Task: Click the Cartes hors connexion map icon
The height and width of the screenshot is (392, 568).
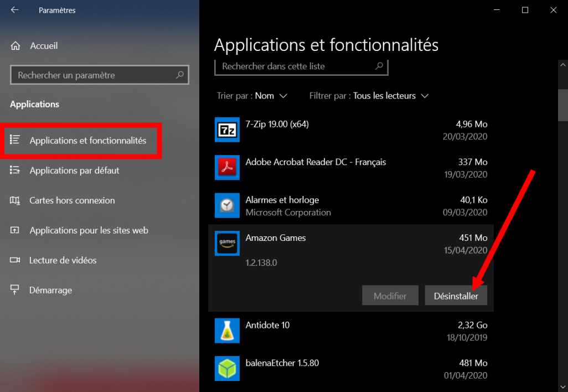Action: [15, 200]
